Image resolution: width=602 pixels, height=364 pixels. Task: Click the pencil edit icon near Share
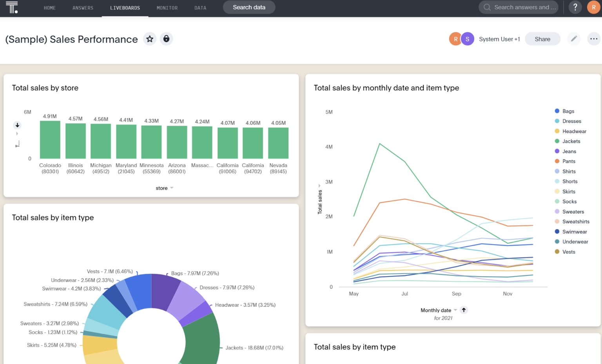[x=574, y=39]
